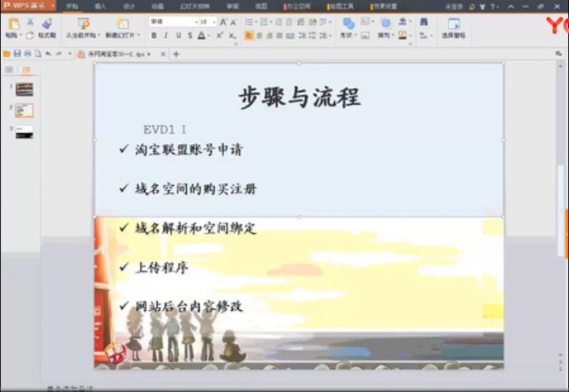Toggle underline formatting

(x=179, y=35)
